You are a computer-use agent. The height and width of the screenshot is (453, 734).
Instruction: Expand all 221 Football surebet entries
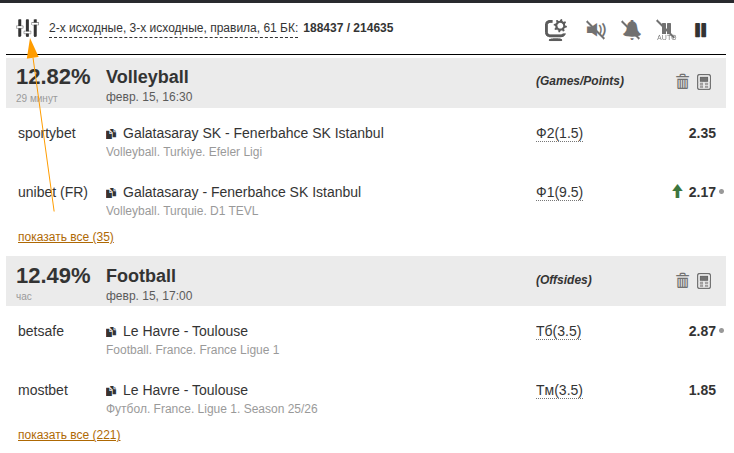click(x=69, y=435)
